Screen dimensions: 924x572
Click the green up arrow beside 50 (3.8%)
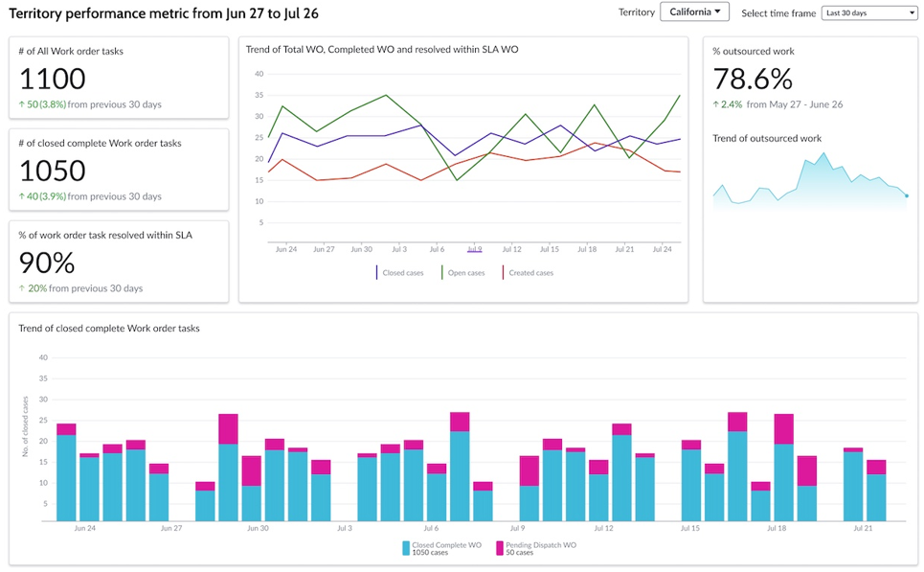tap(22, 104)
